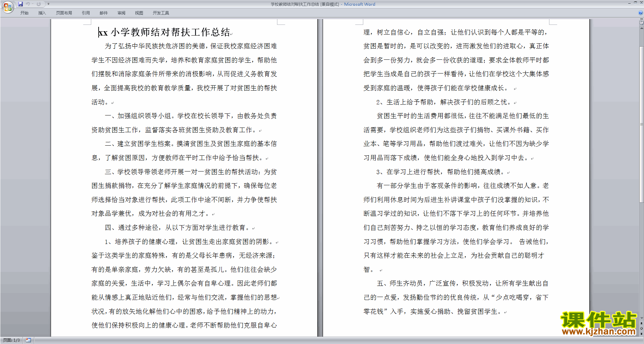Restore down the Word window
The height and width of the screenshot is (344, 644).
635,3
